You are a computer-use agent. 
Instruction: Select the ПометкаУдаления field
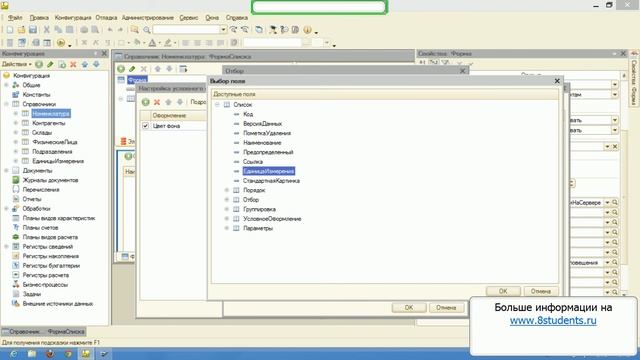click(267, 133)
